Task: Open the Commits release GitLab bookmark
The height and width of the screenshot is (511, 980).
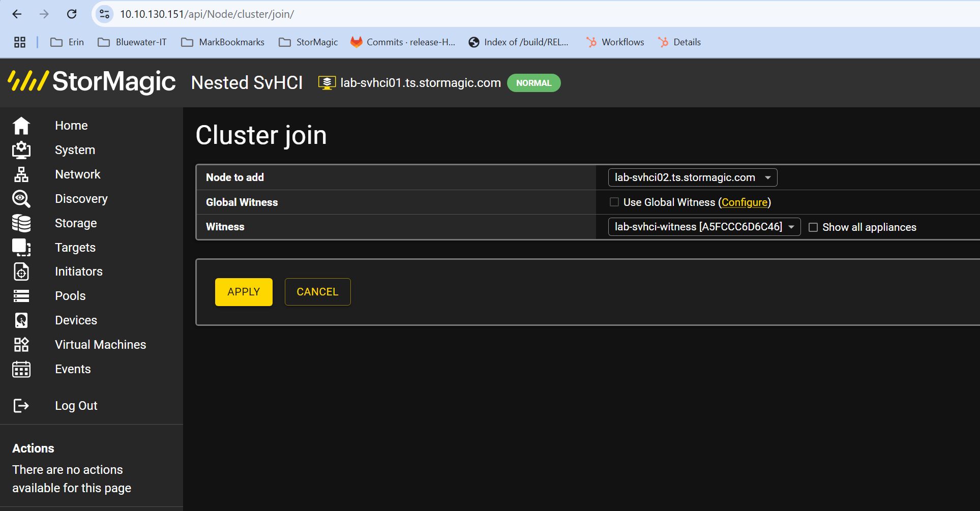Action: click(403, 42)
